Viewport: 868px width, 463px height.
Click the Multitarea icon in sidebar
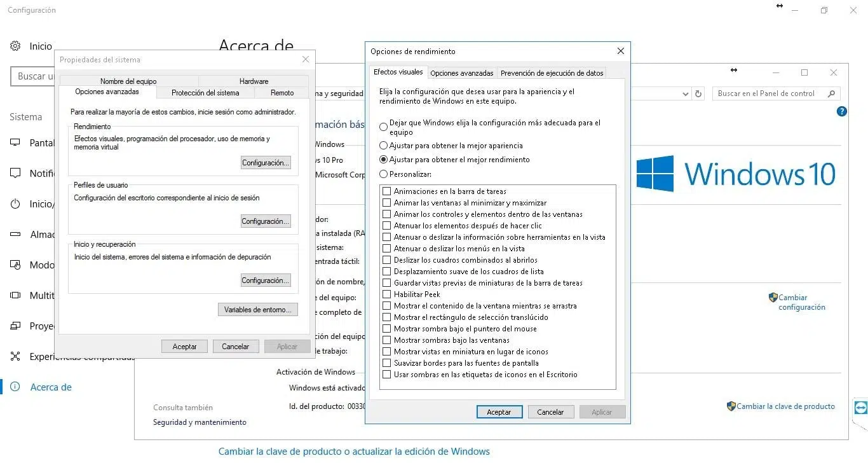(x=15, y=295)
